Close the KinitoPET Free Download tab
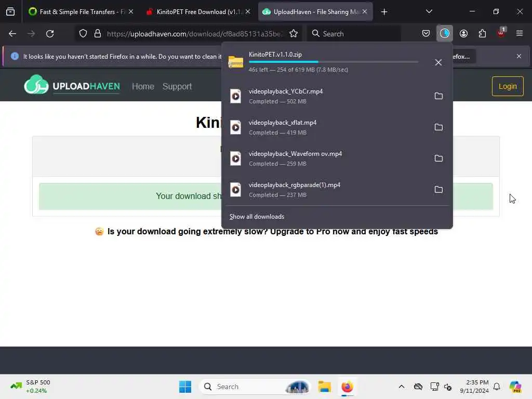This screenshot has height=399, width=532. (x=248, y=12)
